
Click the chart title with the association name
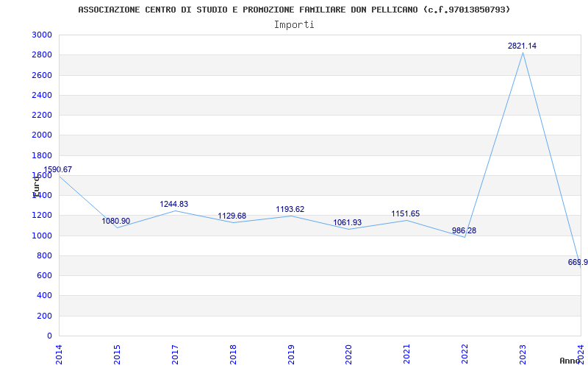coord(294,10)
